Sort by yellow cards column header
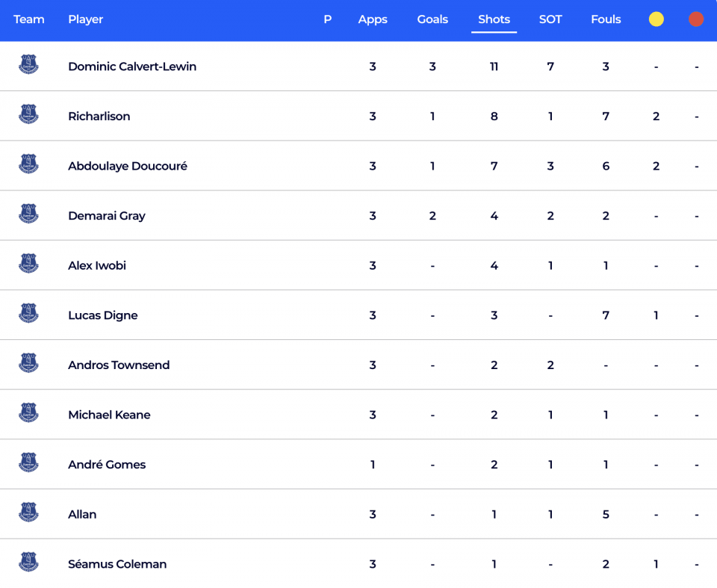Screen dimensions: 717x588 click(x=657, y=19)
